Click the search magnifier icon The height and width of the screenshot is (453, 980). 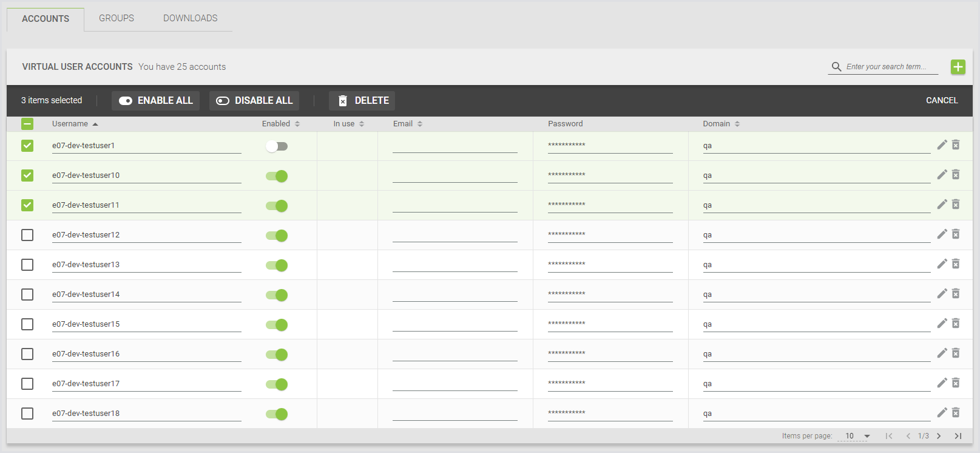836,67
